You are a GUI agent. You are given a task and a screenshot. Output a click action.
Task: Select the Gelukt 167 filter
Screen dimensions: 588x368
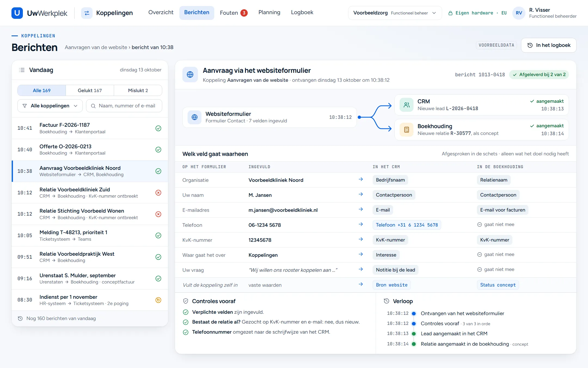[90, 91]
